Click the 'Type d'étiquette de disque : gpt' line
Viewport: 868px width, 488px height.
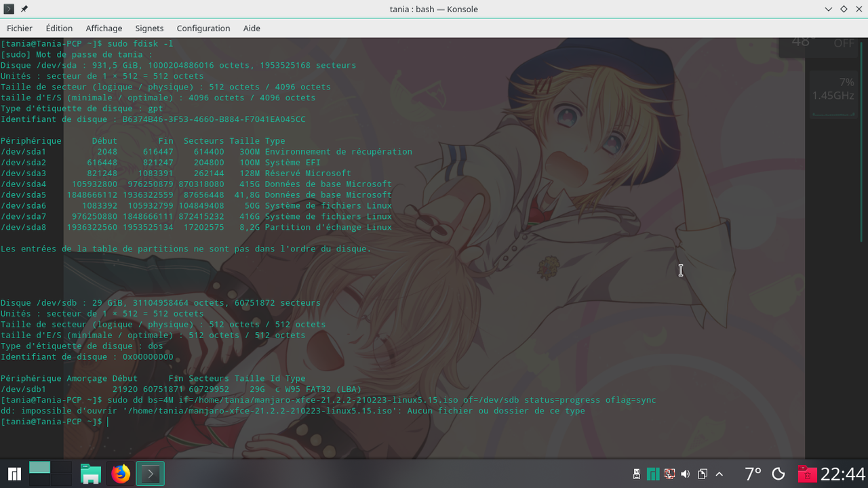coord(81,108)
